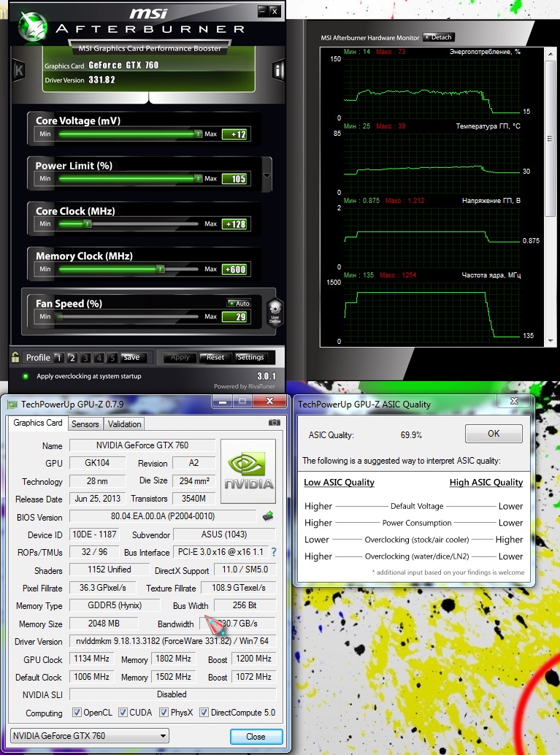560x755 pixels.
Task: Click the Power Limit slider handle
Action: 198,179
